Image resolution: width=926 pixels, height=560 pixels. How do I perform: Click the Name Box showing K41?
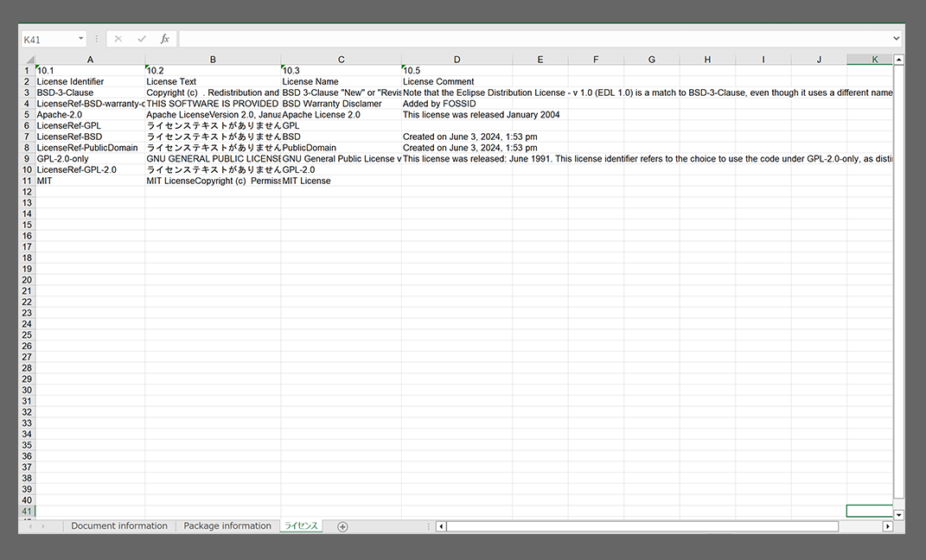click(48, 40)
